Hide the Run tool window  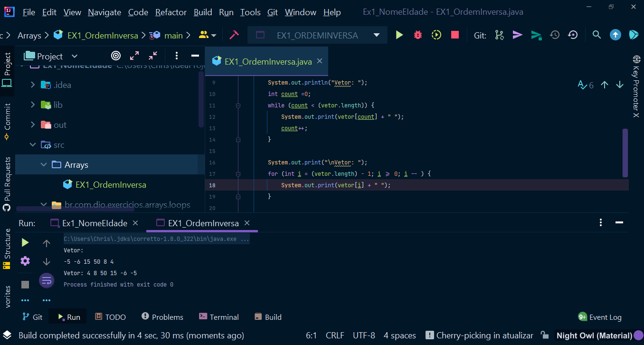click(619, 222)
